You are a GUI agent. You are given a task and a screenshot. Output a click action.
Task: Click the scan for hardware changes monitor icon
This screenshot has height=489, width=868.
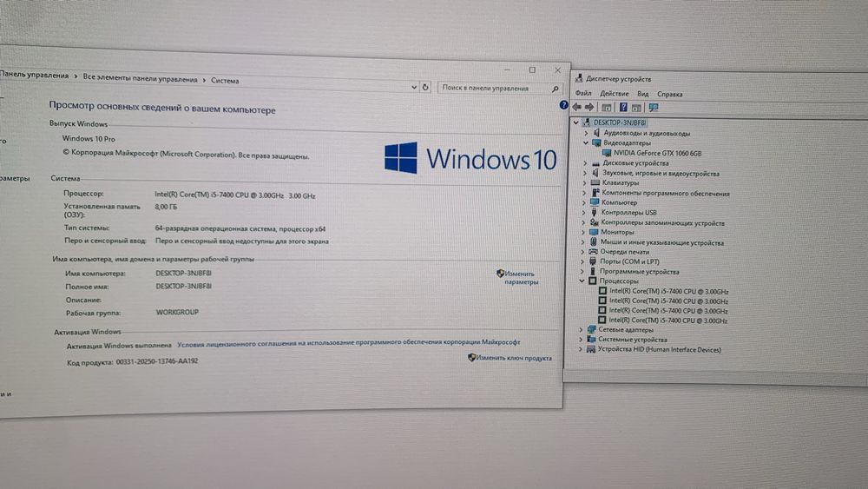pyautogui.click(x=654, y=108)
